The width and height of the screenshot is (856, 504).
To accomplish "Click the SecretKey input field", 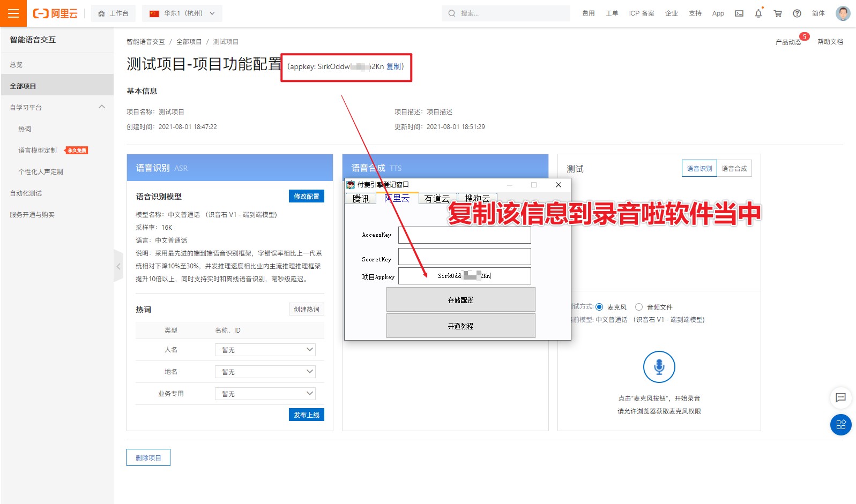I will pos(464,256).
